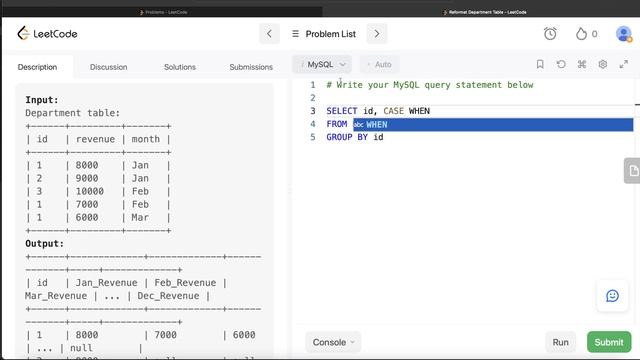Screen dimensions: 640x360
Task: Click the 9000 revenue value
Action: (87, 178)
